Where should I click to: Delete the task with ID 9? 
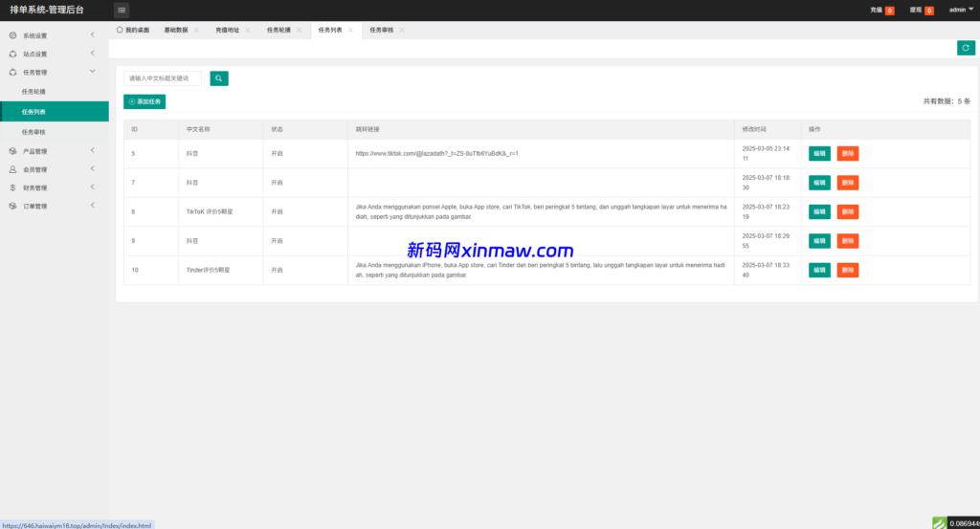(x=848, y=241)
